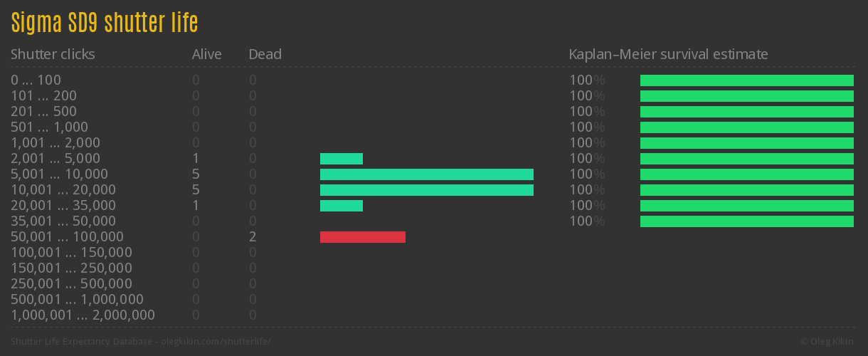Open the olegkikin.com/shutterlife footer link
Viewport: 868px width, 356px height.
pos(141,342)
